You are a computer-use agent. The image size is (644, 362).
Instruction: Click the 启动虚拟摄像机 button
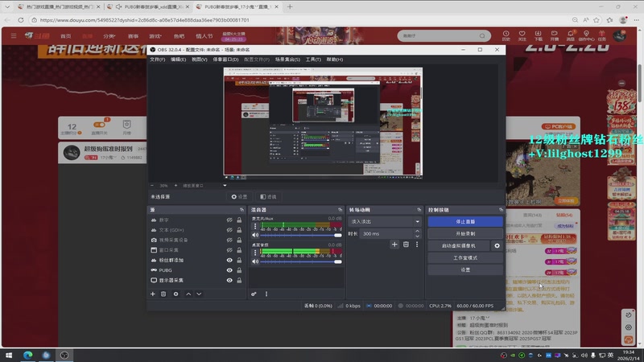[x=459, y=246]
